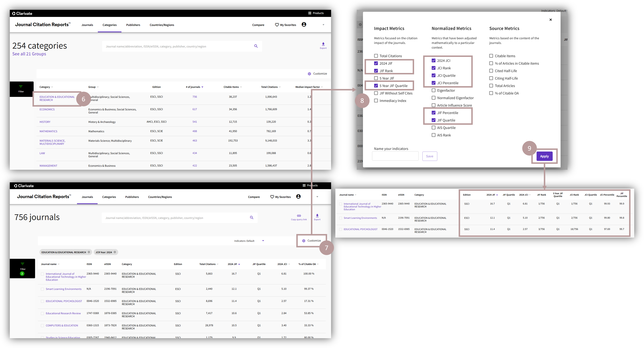
Task: Select Categories tab in top window
Action: click(x=110, y=25)
